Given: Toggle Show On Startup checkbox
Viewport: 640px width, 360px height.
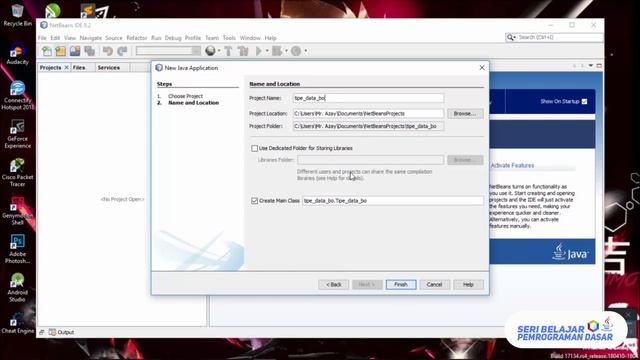Looking at the screenshot, I should (584, 102).
